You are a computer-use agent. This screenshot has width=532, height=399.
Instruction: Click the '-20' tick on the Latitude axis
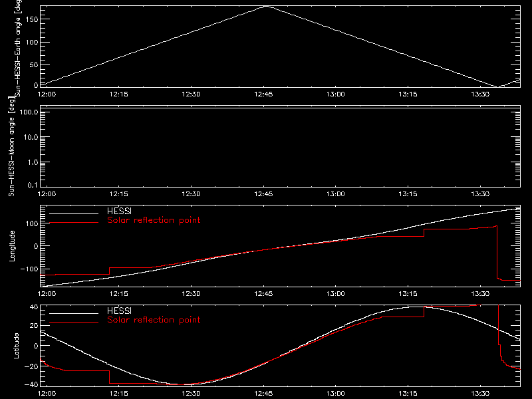click(31, 366)
